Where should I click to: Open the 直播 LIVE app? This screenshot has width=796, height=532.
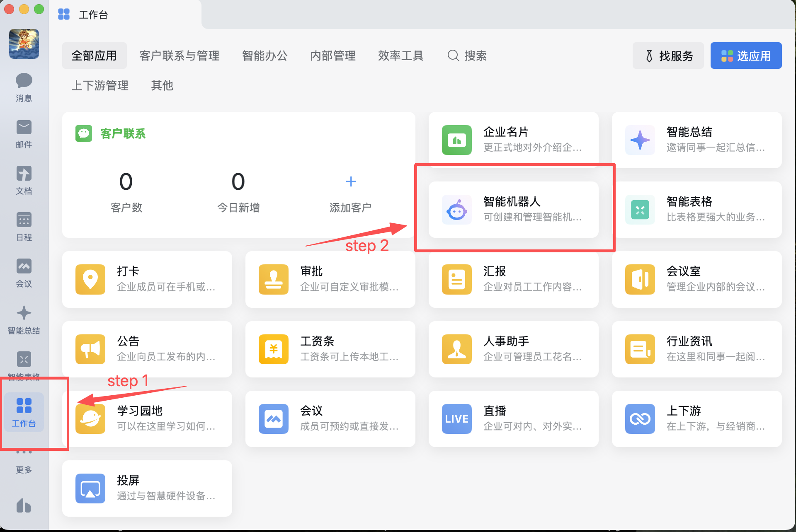click(x=456, y=418)
